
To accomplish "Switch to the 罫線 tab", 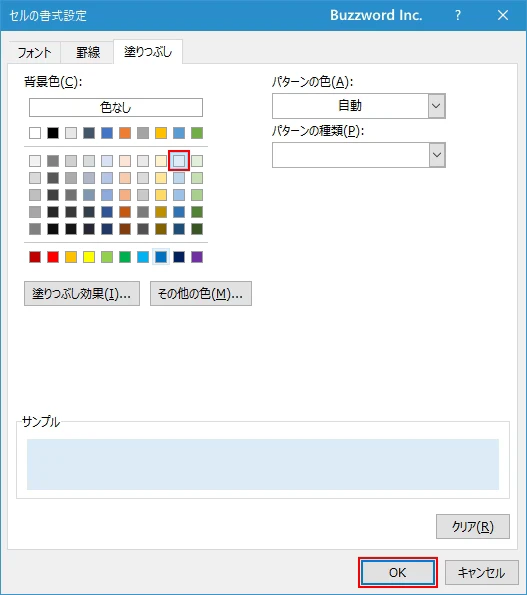I will [88, 52].
